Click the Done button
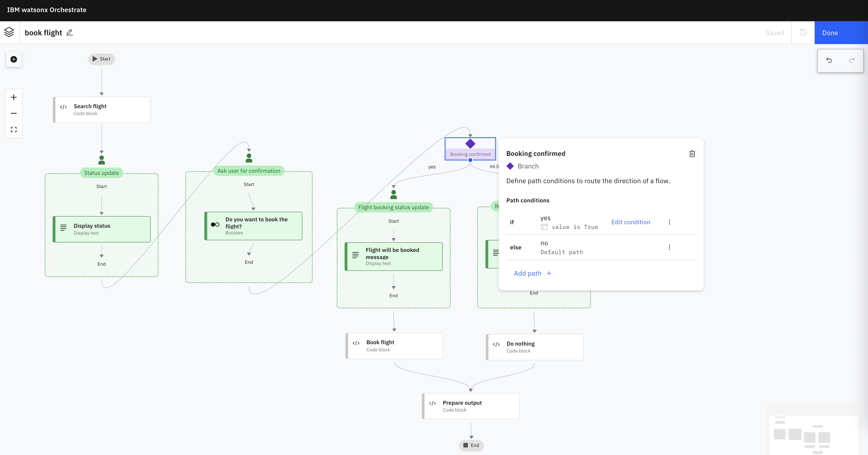 [841, 33]
